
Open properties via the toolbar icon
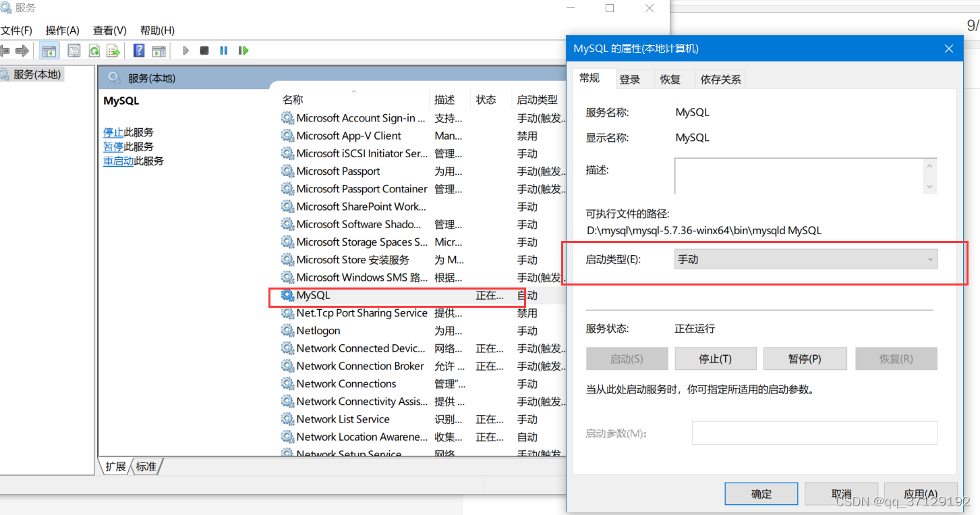(x=74, y=51)
